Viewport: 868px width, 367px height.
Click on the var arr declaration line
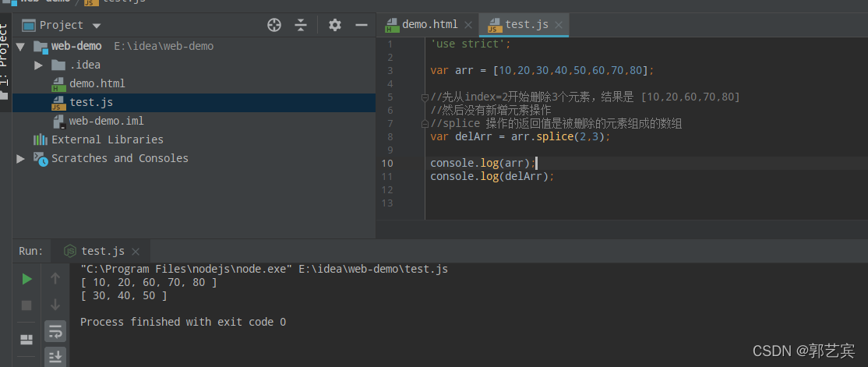pyautogui.click(x=542, y=70)
